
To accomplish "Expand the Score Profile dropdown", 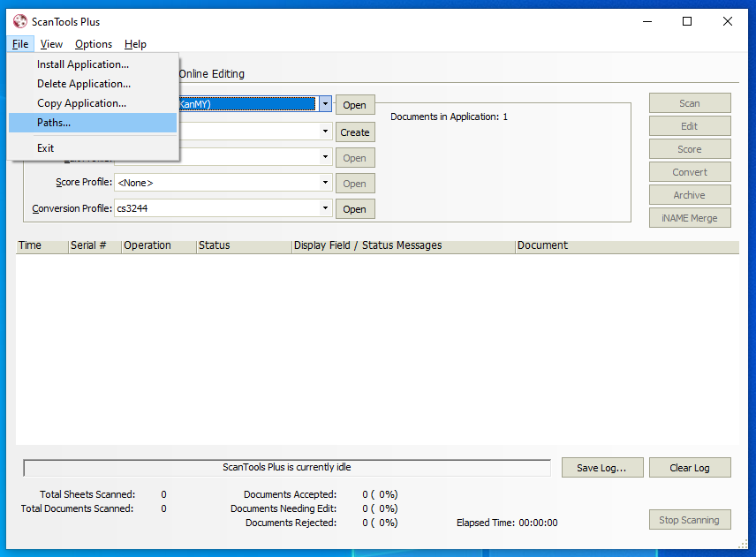I will [x=325, y=182].
